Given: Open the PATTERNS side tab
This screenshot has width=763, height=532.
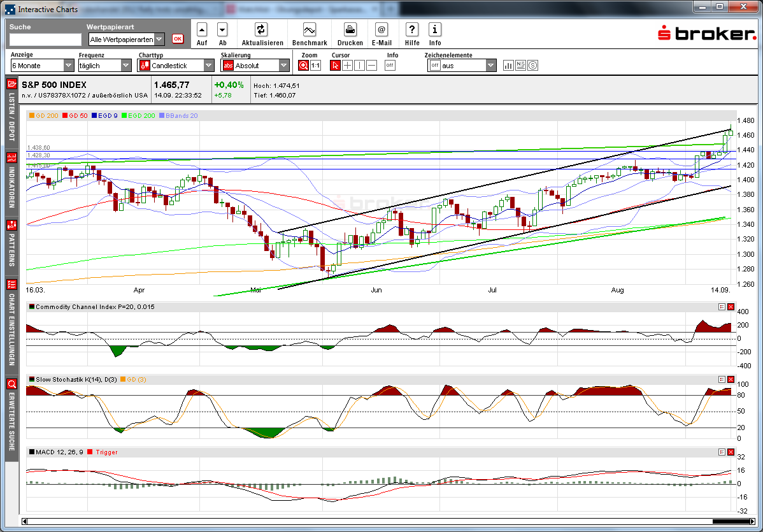Looking at the screenshot, I should pyautogui.click(x=11, y=250).
